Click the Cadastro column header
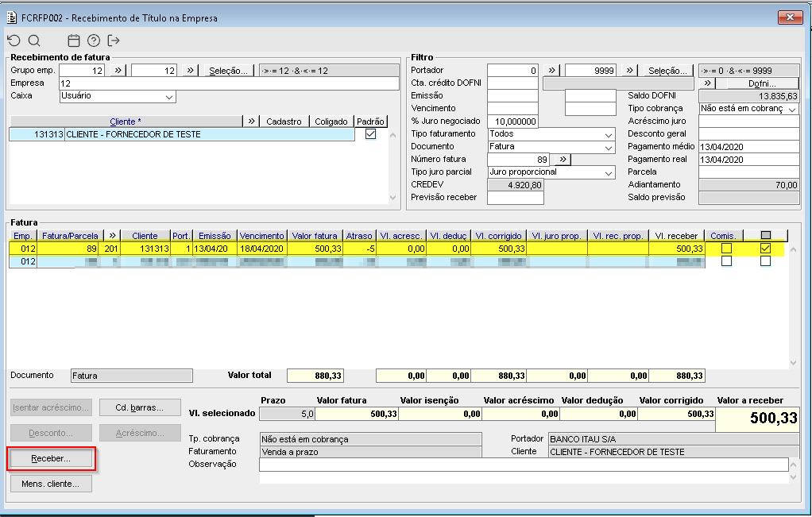Viewport: 812px width, 517px height. (x=284, y=122)
